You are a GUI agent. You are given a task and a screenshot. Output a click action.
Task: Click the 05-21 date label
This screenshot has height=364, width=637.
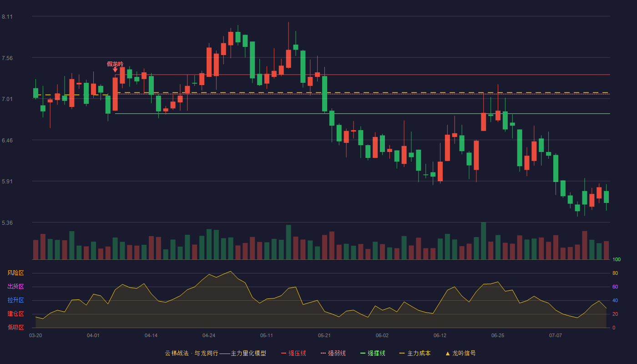pos(324,335)
